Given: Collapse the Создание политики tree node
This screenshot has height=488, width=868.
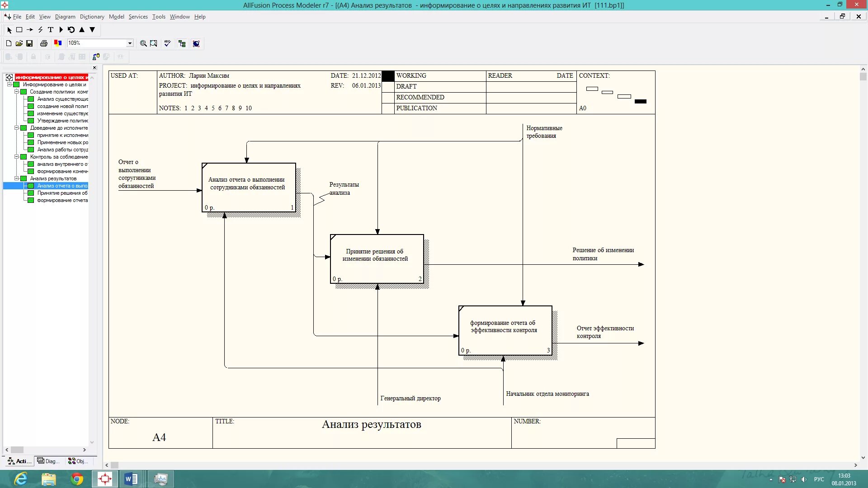Looking at the screenshot, I should point(17,92).
